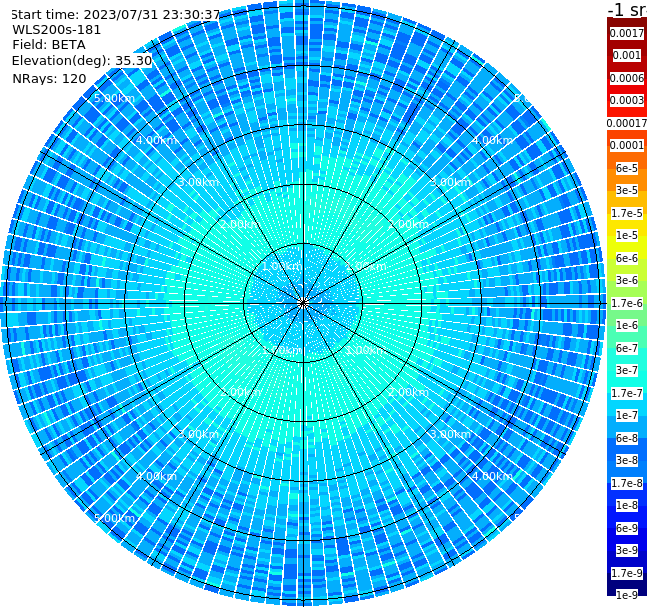
Task: Select the 3e-6 colorbar value
Action: click(627, 280)
